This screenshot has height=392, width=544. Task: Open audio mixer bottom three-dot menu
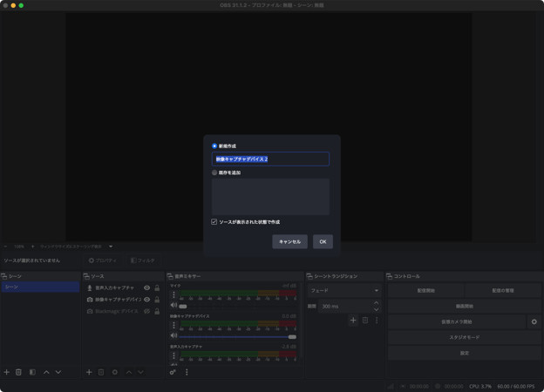187,372
